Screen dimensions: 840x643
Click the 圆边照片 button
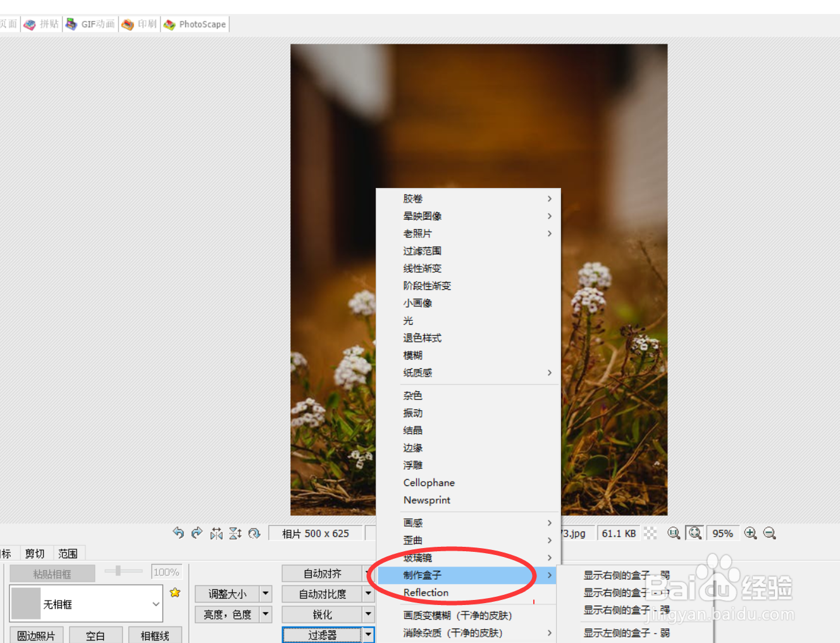[36, 635]
